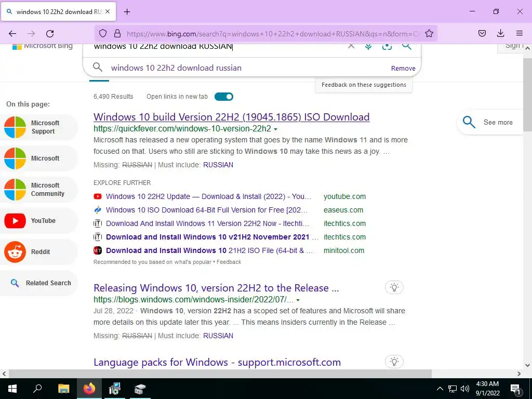The height and width of the screenshot is (399, 532).
Task: Toggle Open links in new tab
Action: click(x=223, y=97)
